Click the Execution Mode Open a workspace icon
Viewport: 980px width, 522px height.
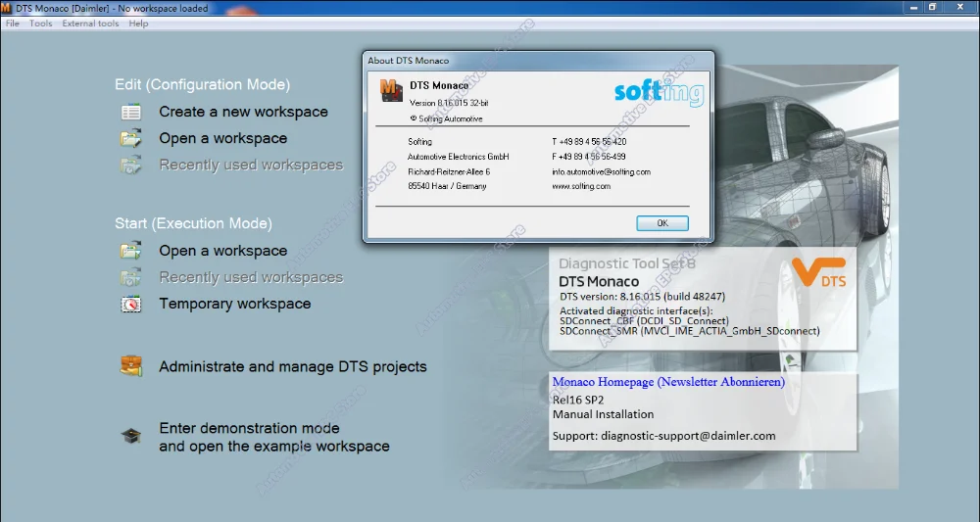point(131,251)
